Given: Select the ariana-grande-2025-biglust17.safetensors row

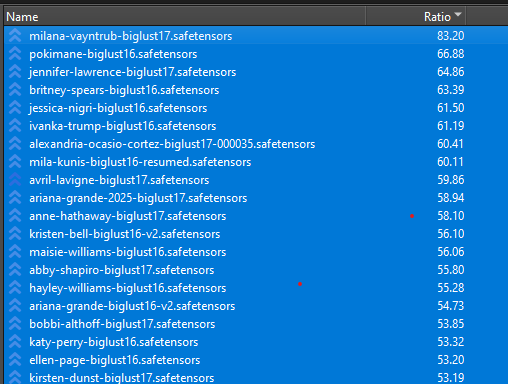Looking at the screenshot, I should click(256, 198).
